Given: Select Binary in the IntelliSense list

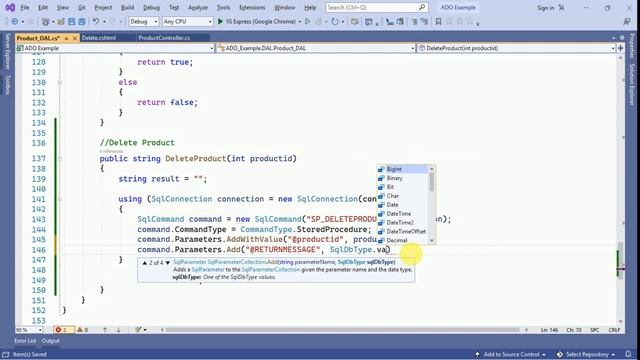Looking at the screenshot, I should tap(402, 178).
